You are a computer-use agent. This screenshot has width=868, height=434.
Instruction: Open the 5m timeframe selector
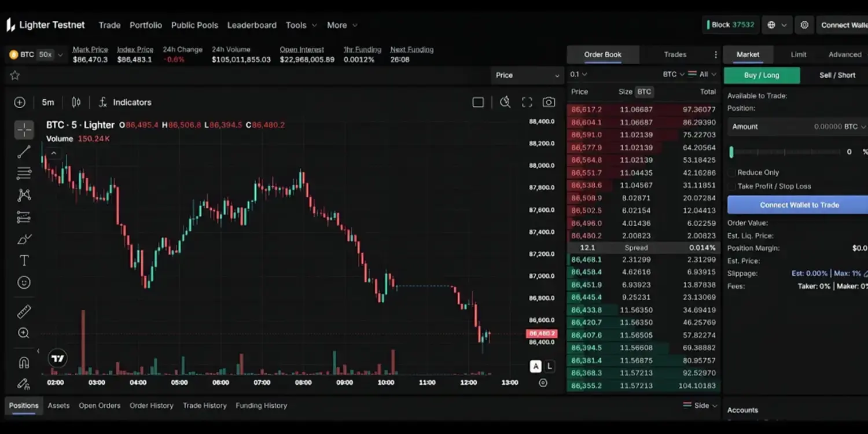point(48,102)
